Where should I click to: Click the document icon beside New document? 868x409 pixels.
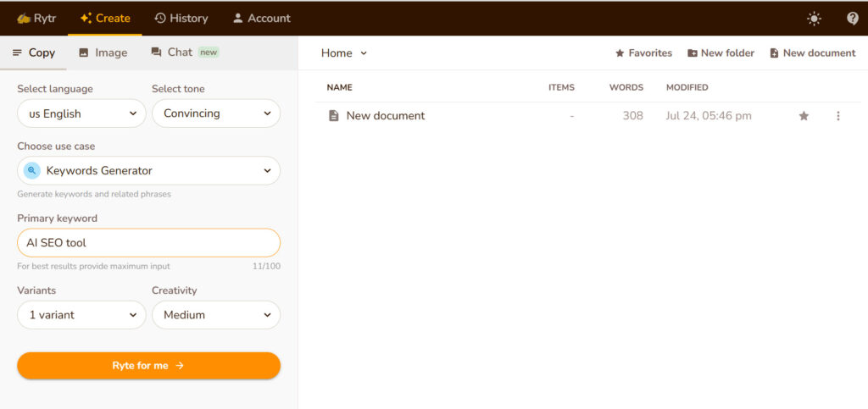point(333,116)
